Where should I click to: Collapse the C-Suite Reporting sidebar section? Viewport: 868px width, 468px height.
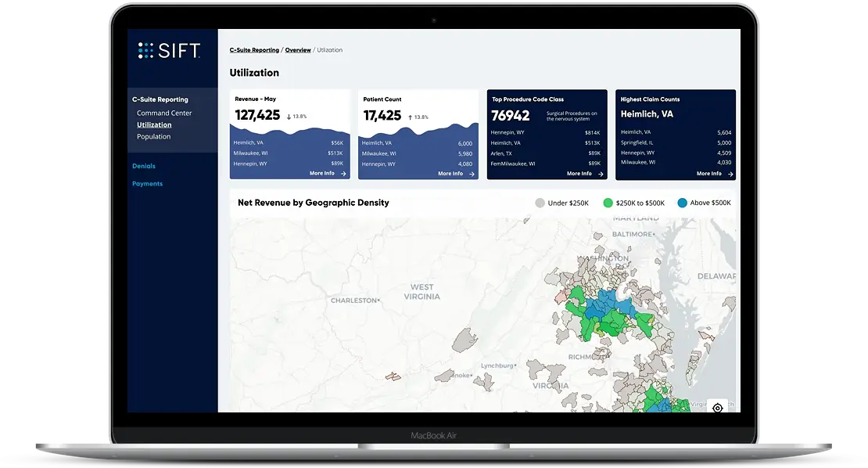[x=160, y=99]
